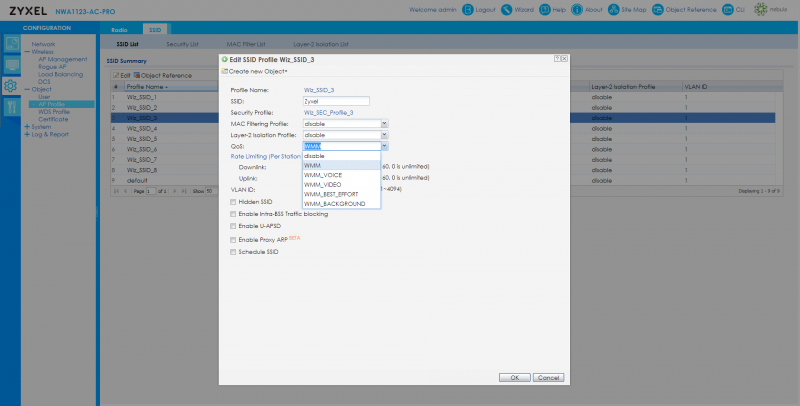Check the Schedule SSID checkbox

click(233, 252)
